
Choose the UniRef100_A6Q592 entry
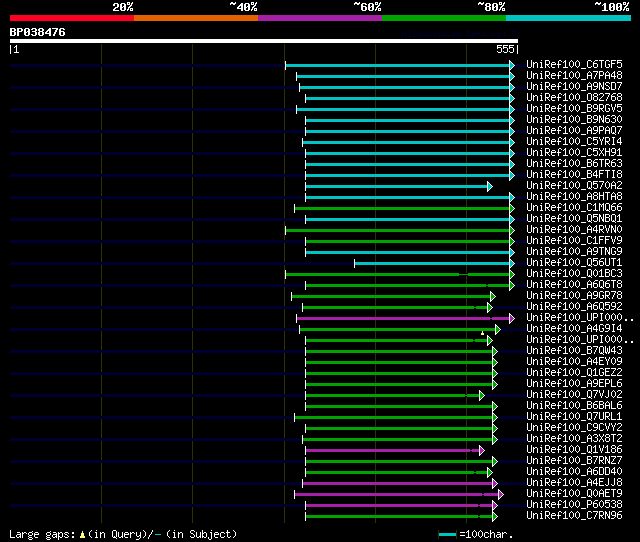(574, 307)
